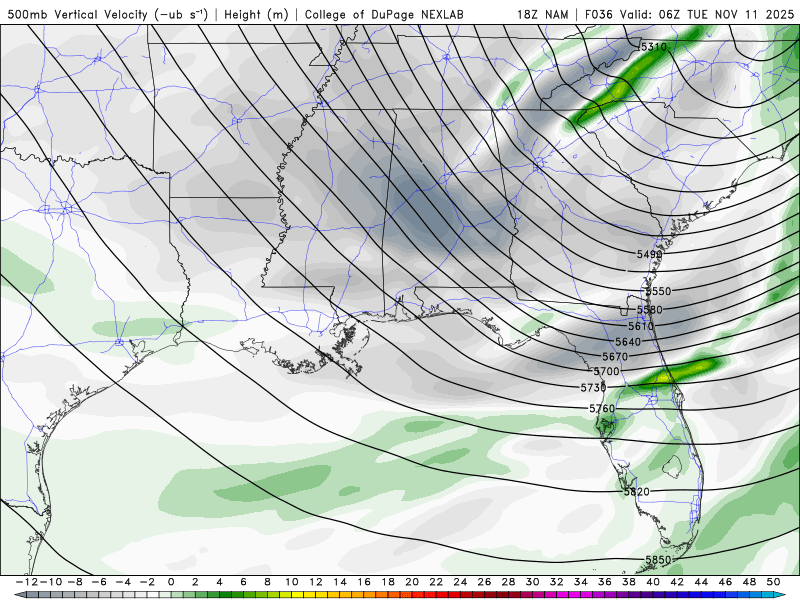The width and height of the screenshot is (800, 600).
Task: Click the 5310 height contour label
Action: click(654, 47)
